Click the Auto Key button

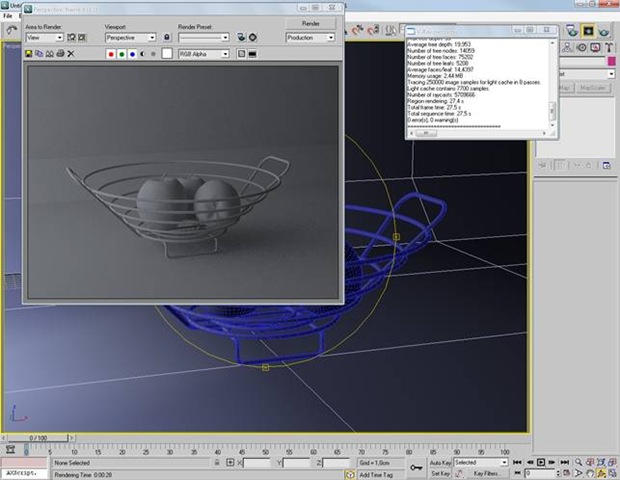[x=440, y=463]
